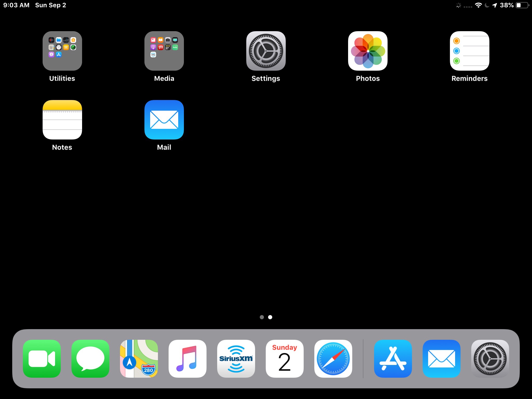The image size is (532, 399).
Task: Launch SiriusXM from the dock
Action: (236, 359)
